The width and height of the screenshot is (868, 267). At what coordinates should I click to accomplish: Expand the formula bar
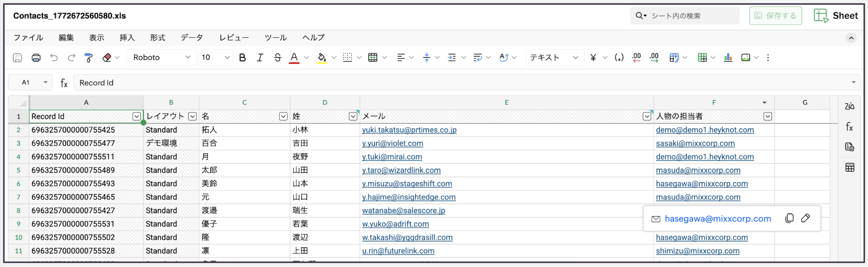coord(854,82)
